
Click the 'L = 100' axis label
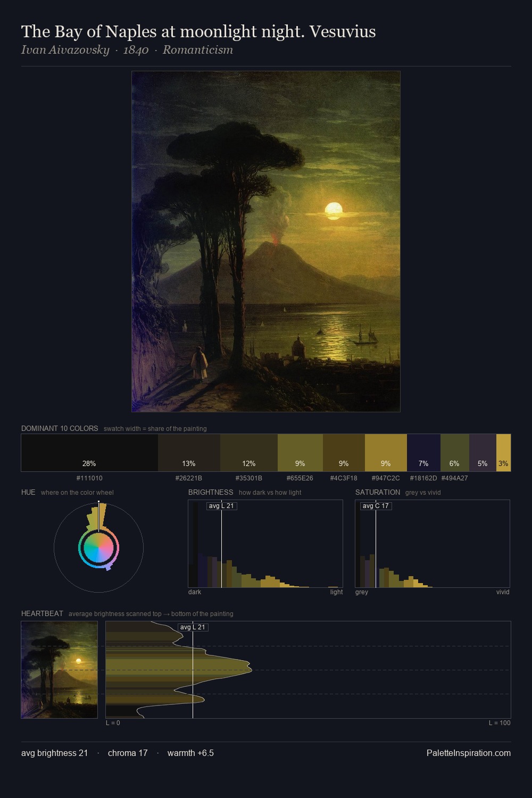tap(500, 723)
